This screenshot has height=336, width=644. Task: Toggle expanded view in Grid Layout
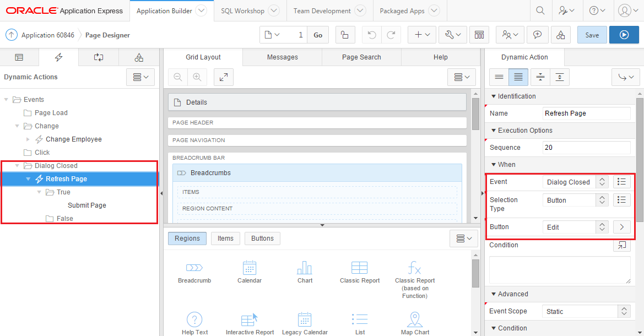click(223, 77)
